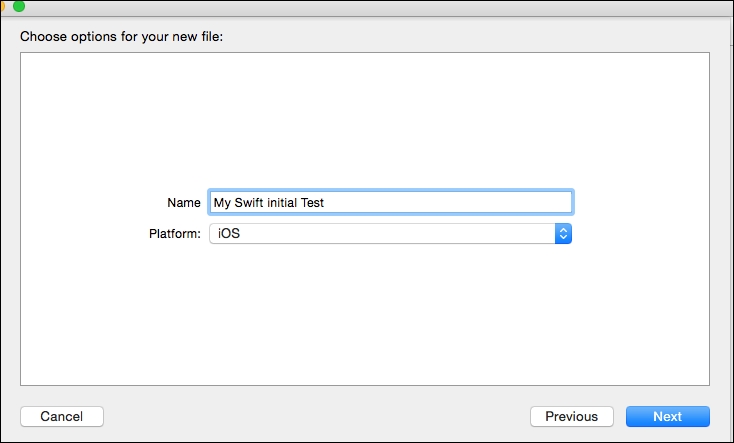Place cursor after 'My Swift initial Test'

coord(324,202)
